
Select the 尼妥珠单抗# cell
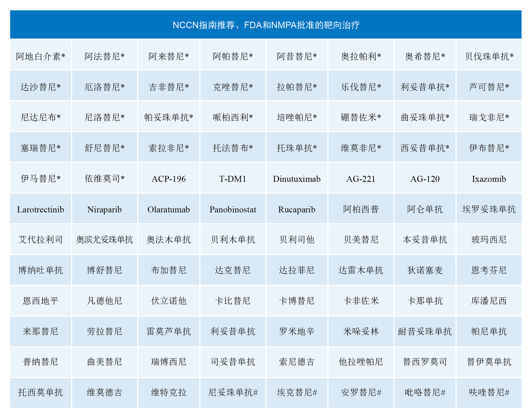233,392
